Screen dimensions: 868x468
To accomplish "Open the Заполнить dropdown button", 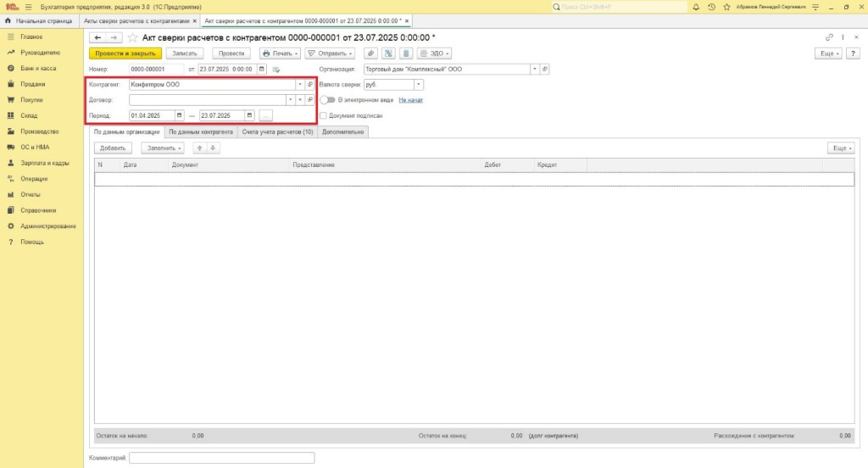I will tap(162, 148).
